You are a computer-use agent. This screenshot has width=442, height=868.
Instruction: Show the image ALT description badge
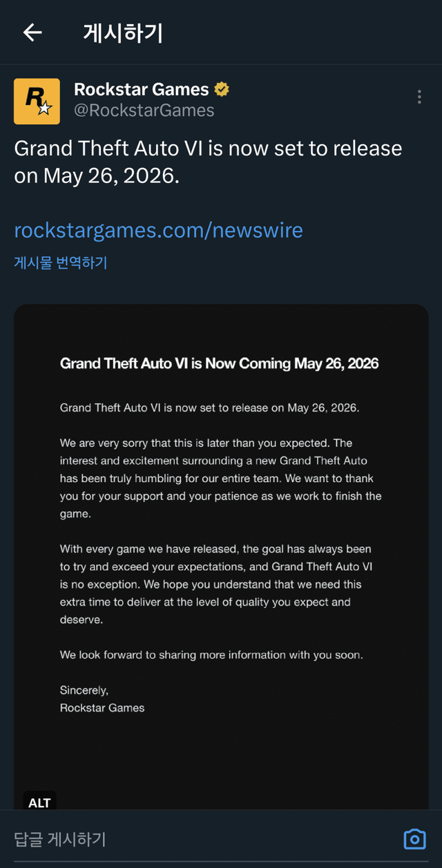tap(39, 802)
